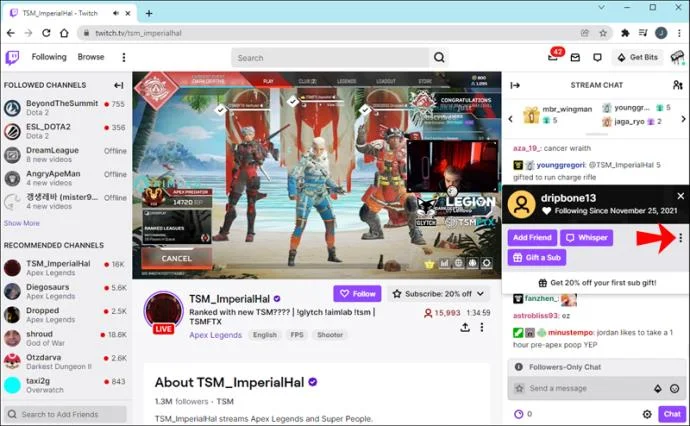Screen dimensions: 690x426
Task: Open channel points balance icon
Action: (x=519, y=414)
